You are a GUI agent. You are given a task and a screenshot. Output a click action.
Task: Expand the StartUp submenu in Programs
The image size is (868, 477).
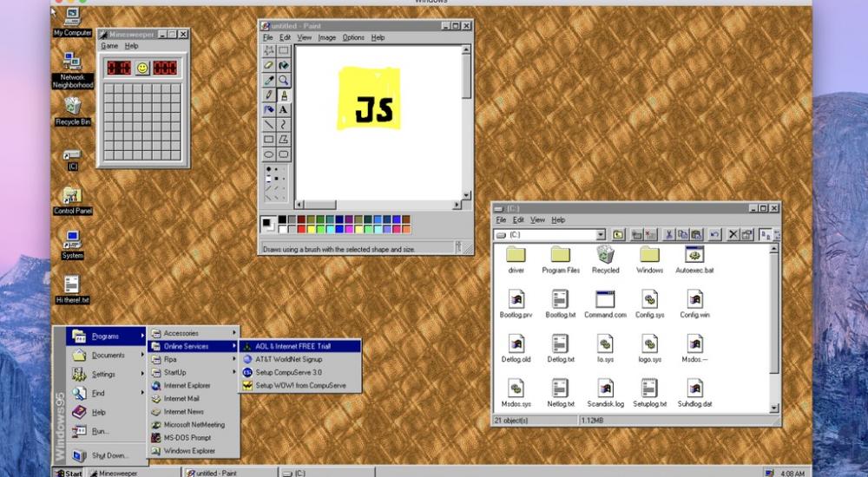pos(194,372)
